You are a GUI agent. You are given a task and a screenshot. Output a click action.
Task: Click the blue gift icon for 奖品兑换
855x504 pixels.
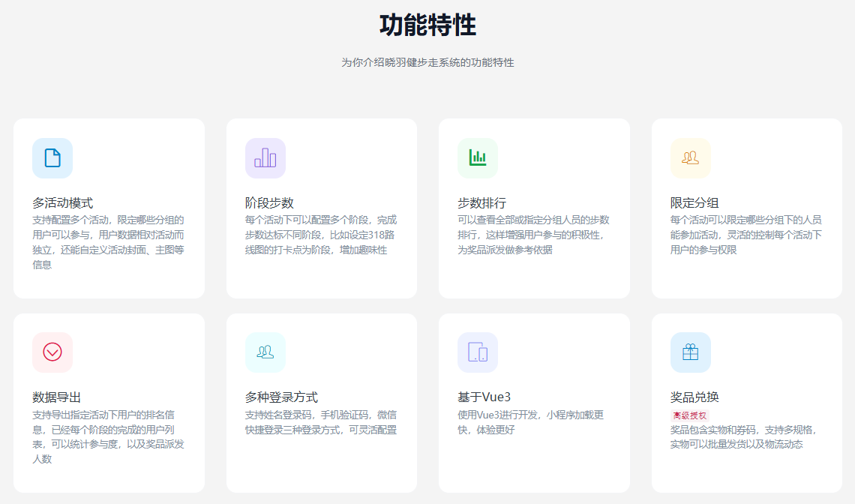(x=690, y=352)
